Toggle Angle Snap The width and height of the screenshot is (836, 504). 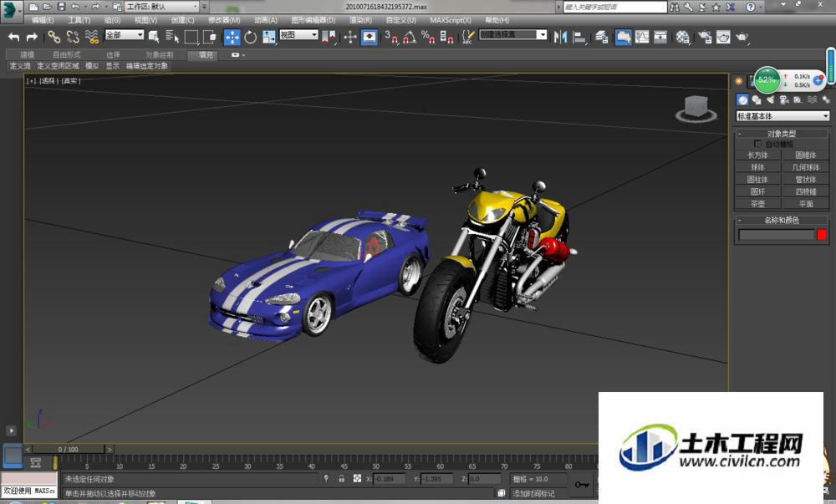[410, 37]
